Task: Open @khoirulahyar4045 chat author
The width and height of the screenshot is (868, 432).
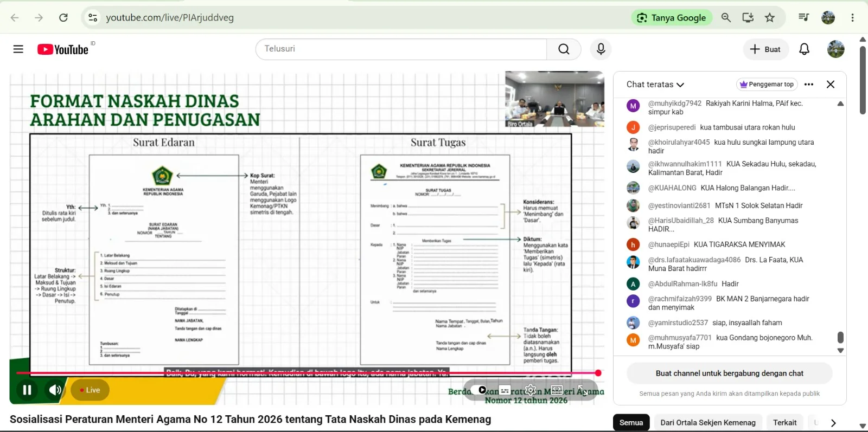Action: [679, 143]
